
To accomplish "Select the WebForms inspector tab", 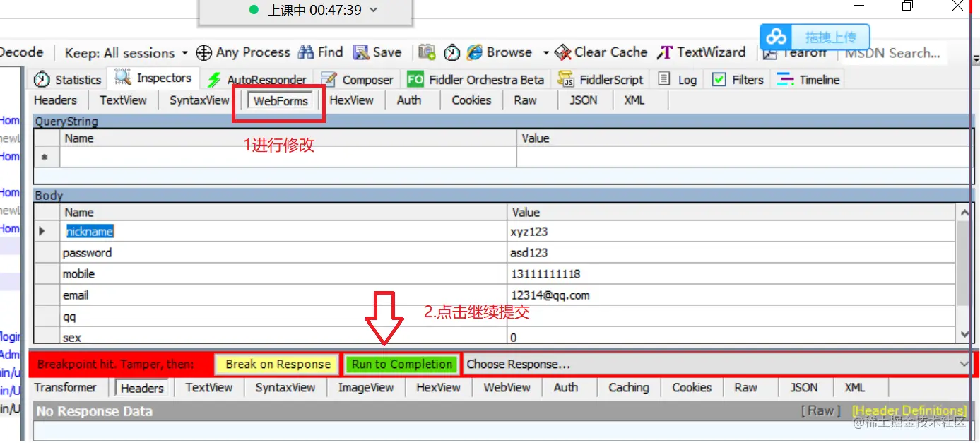I will [281, 101].
